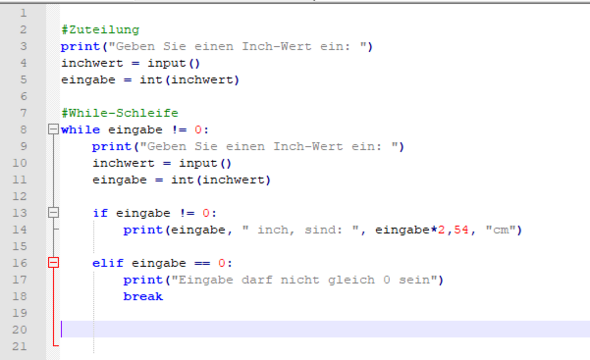Screen dimensions: 590x360
Task: Click line number 12 in the margin
Action: click(x=20, y=196)
